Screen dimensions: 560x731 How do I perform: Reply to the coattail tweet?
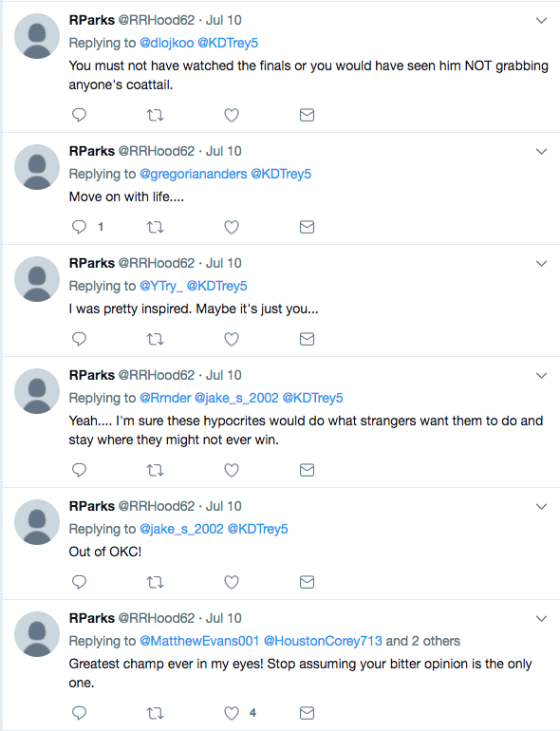tap(80, 115)
